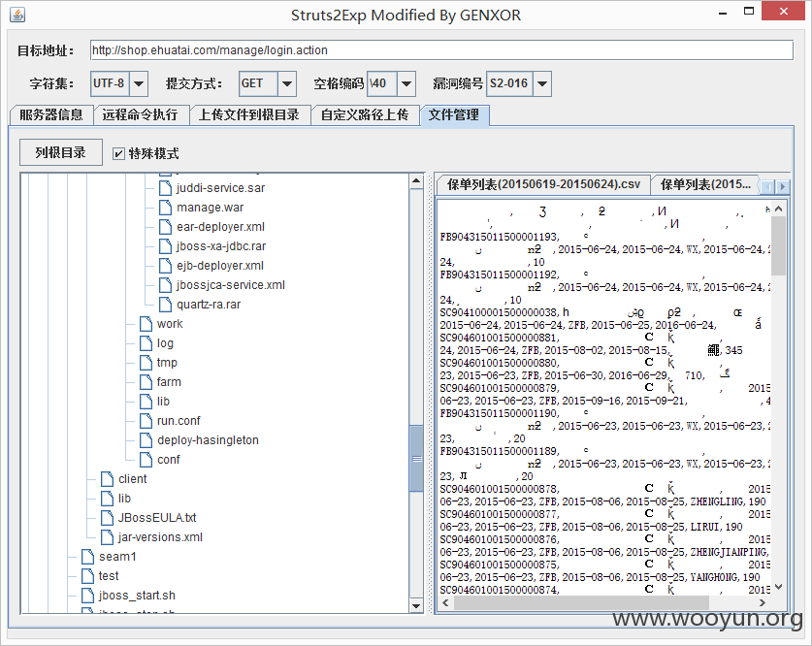The width and height of the screenshot is (812, 646).
Task: Click policy number SC904100001500000038 text
Action: coord(500,312)
